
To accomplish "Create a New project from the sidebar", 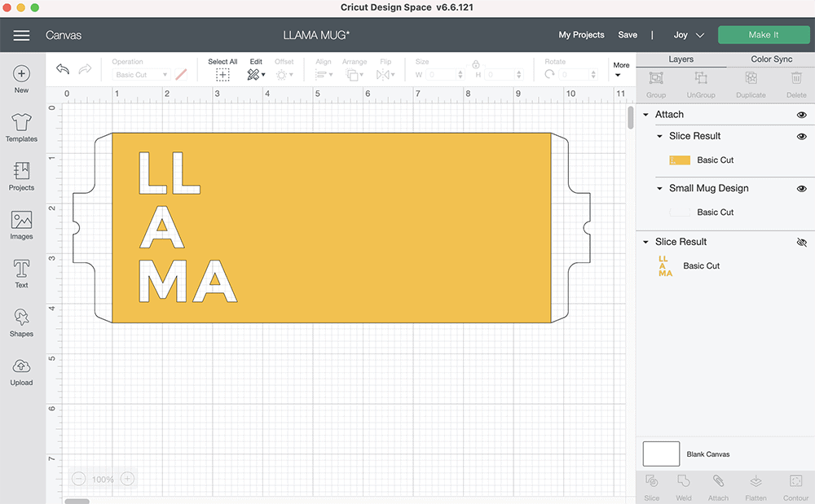I will tap(21, 80).
